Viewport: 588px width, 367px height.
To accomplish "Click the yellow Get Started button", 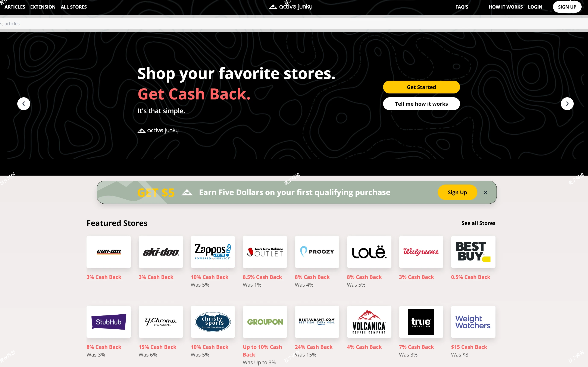I will point(421,87).
